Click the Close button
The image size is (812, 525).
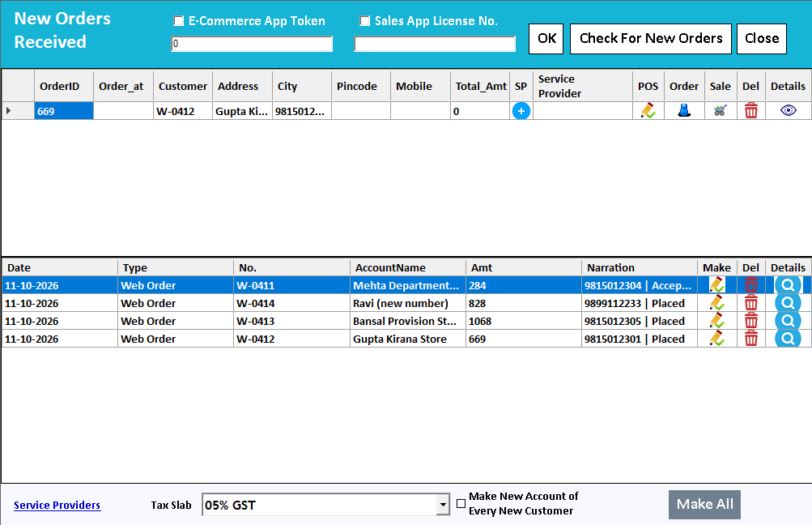pos(762,38)
